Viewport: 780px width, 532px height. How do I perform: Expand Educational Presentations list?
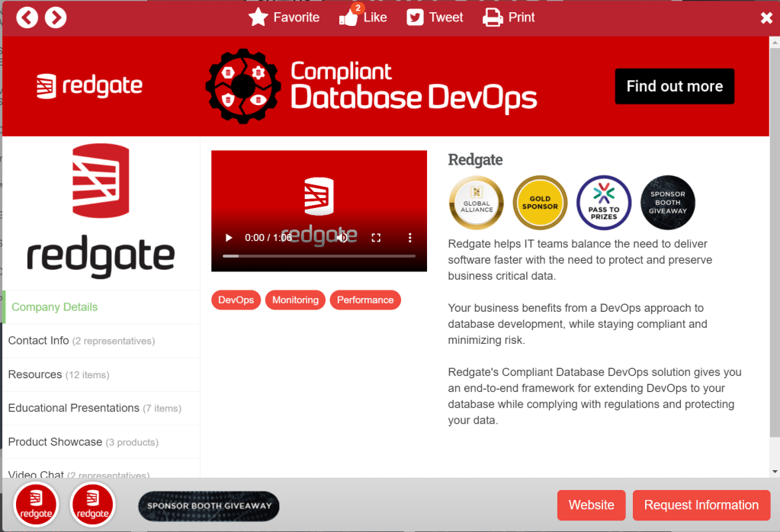(x=94, y=408)
